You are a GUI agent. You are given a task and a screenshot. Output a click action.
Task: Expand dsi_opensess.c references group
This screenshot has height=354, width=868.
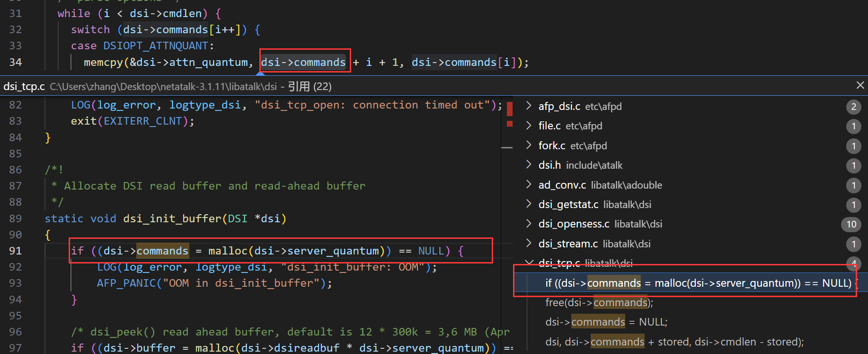pyautogui.click(x=529, y=223)
